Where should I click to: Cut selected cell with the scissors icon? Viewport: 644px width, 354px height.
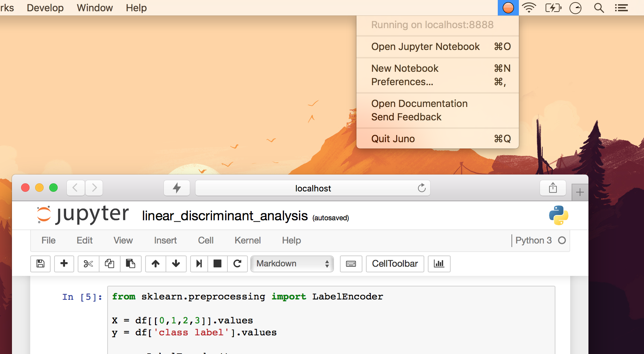tap(88, 264)
